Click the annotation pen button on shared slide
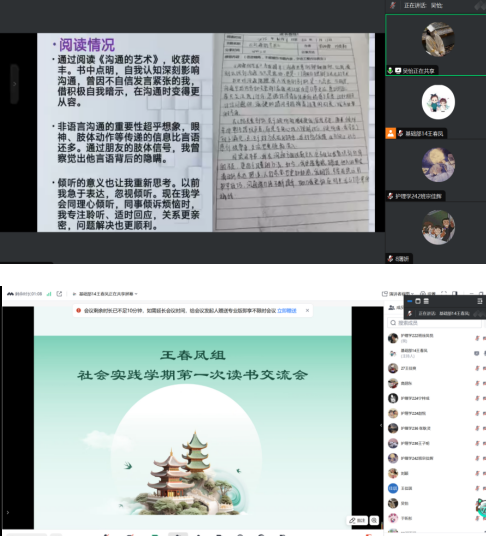The height and width of the screenshot is (536, 486). click(x=357, y=520)
